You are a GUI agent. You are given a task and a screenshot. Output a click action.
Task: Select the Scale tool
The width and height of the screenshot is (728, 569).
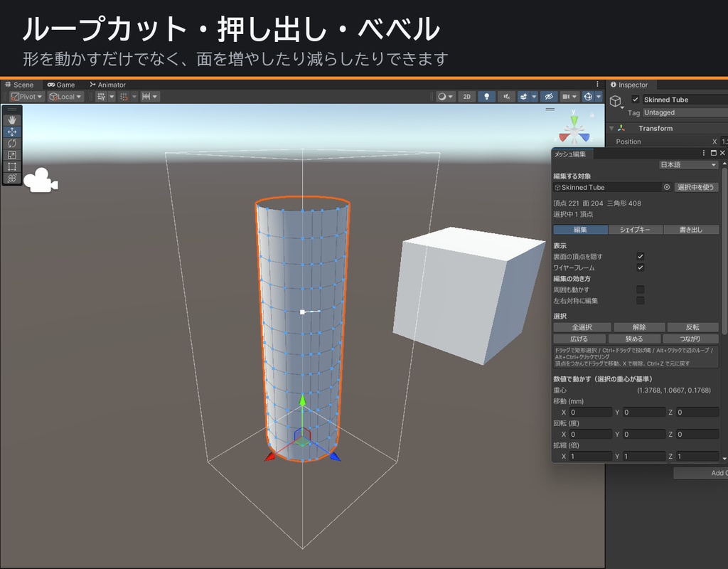pos(12,155)
